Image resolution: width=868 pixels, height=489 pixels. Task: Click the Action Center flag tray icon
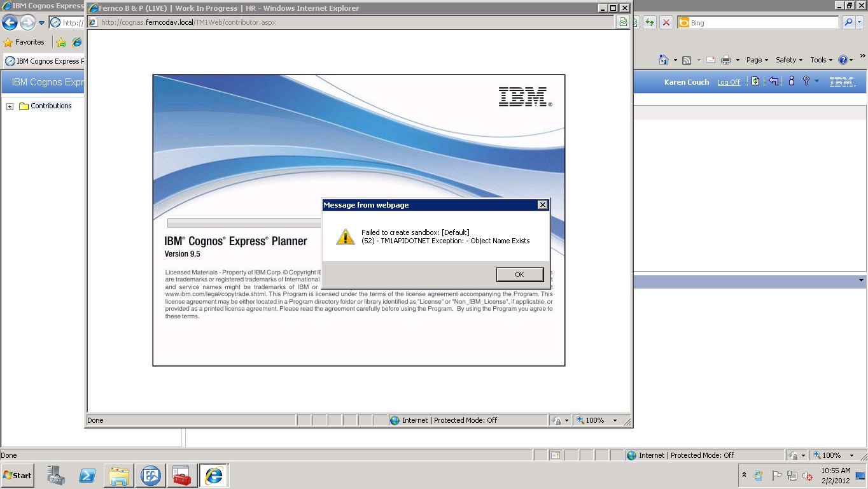[x=776, y=476]
